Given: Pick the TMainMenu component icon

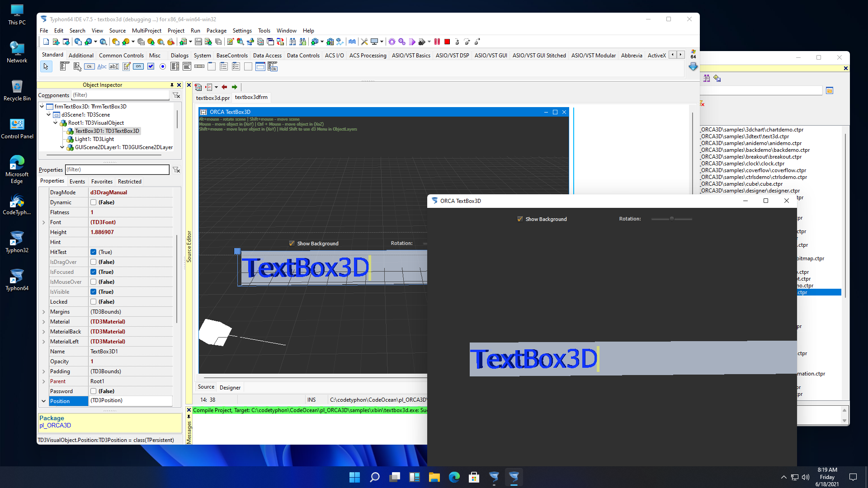Looking at the screenshot, I should pyautogui.click(x=64, y=67).
